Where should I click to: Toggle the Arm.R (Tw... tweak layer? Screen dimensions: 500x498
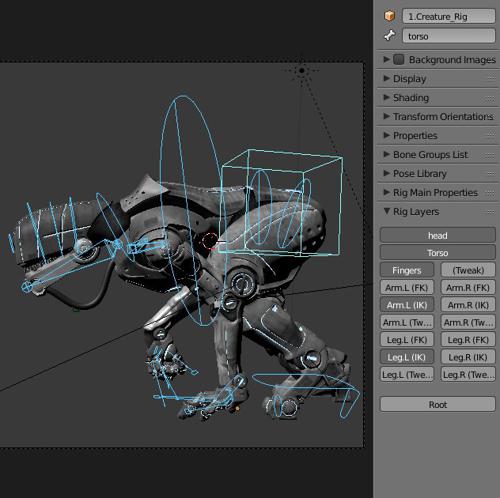click(x=468, y=322)
